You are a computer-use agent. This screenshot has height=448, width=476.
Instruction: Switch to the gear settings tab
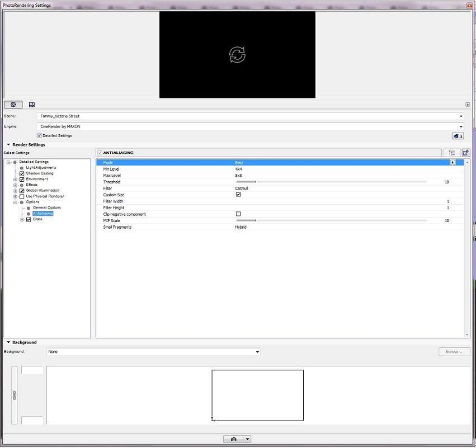(13, 105)
